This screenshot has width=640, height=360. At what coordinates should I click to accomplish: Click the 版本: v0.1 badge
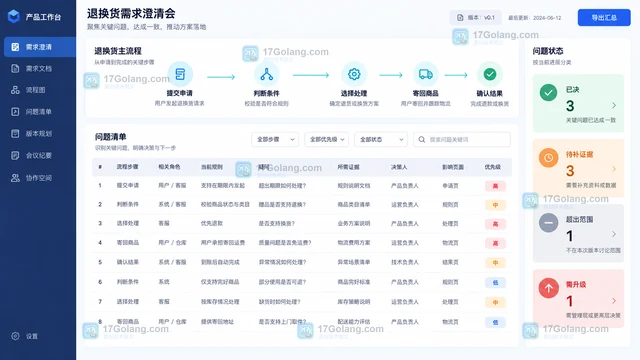pyautogui.click(x=476, y=18)
